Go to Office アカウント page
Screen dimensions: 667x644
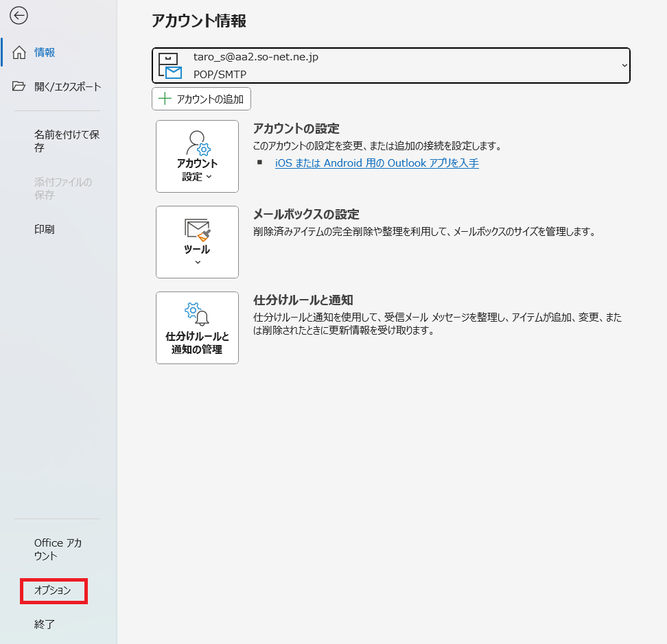click(58, 549)
